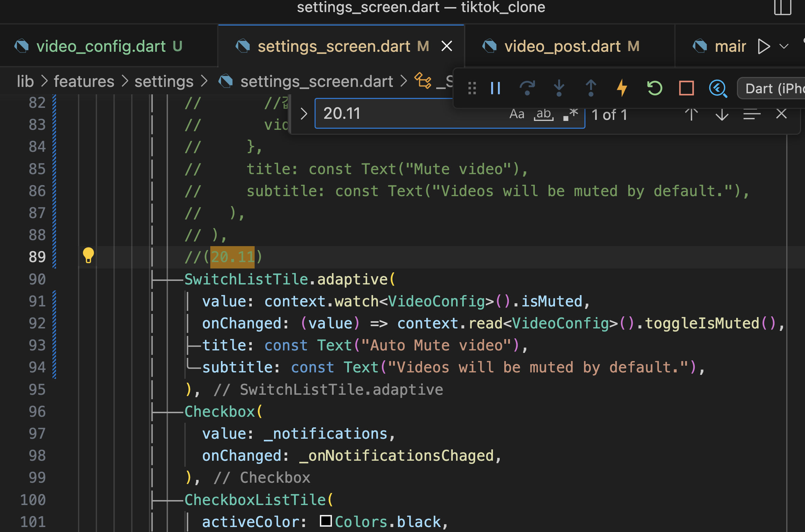Pause the debug session
Image resolution: width=805 pixels, height=532 pixels.
(495, 88)
